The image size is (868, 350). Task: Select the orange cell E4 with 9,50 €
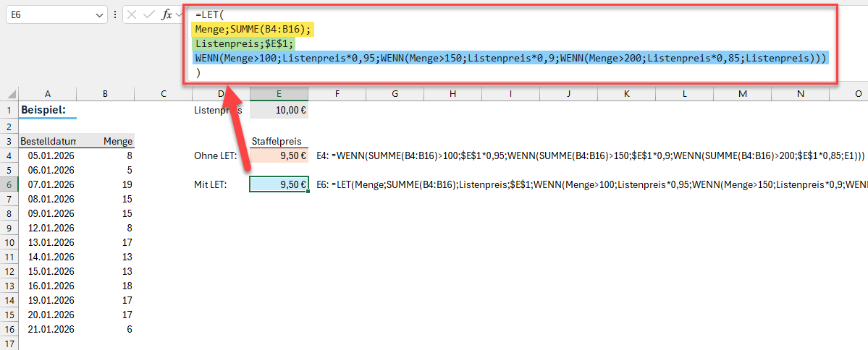(279, 155)
